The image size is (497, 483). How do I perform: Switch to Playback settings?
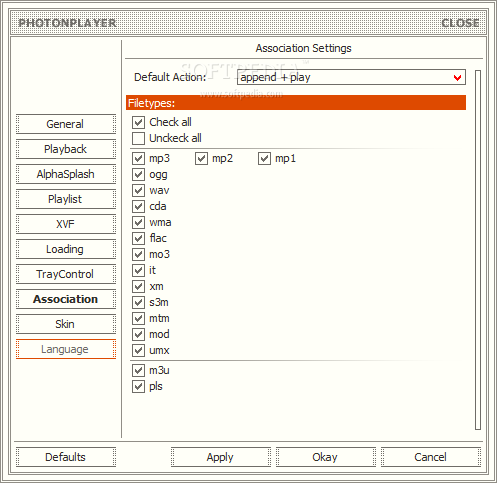point(66,149)
